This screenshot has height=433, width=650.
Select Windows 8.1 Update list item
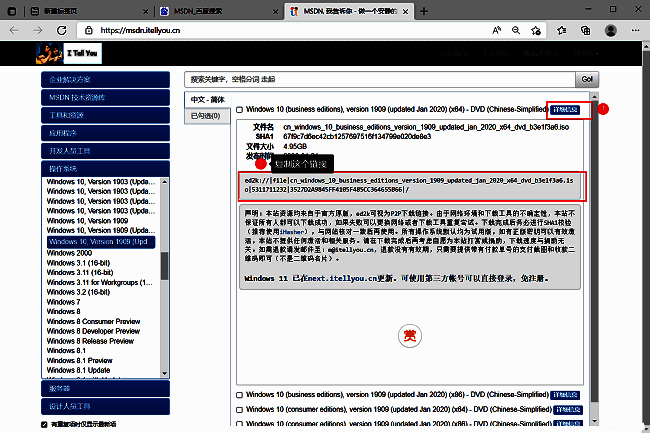click(x=78, y=370)
